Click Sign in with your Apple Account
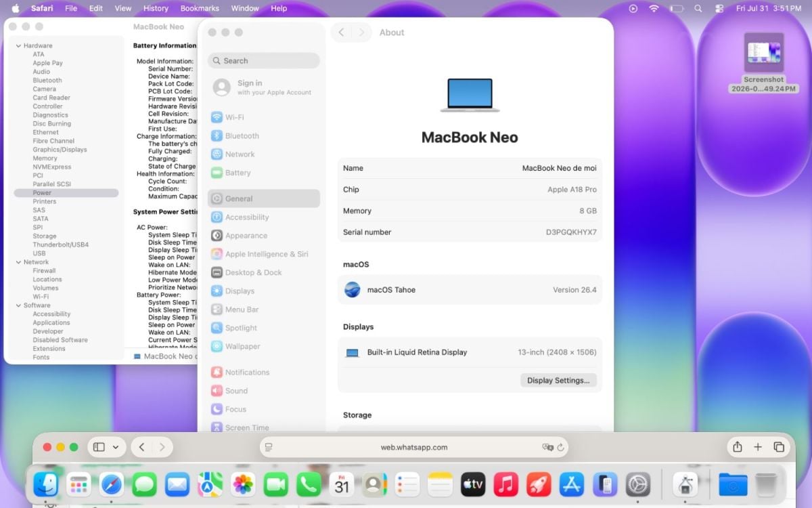 pyautogui.click(x=263, y=87)
